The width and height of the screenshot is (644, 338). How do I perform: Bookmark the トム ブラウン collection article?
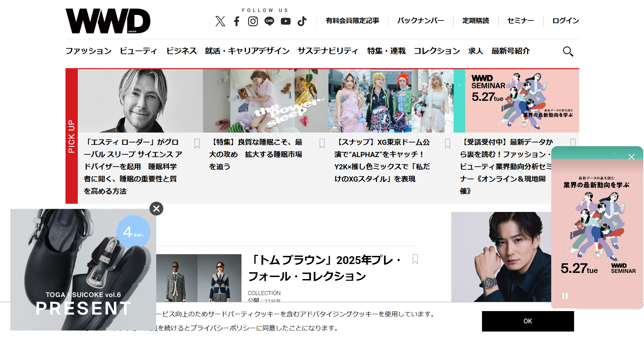point(415,259)
